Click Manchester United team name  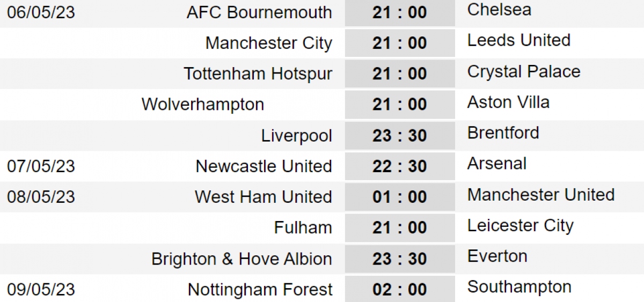tap(540, 194)
